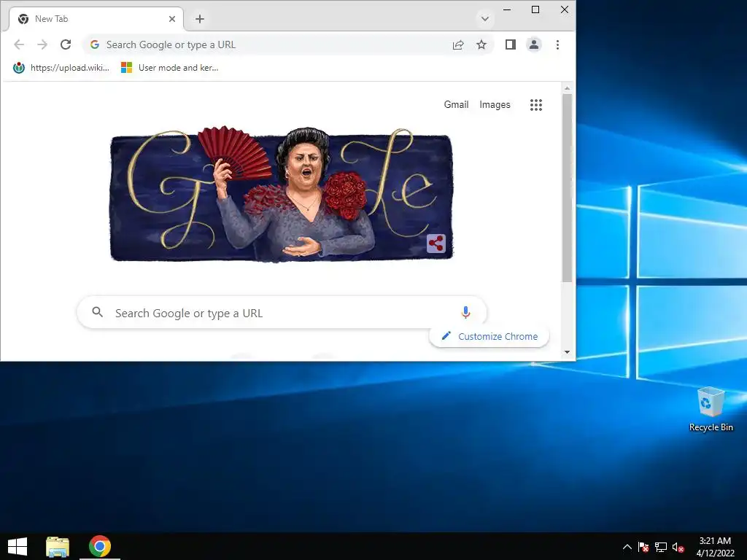Click the Chrome back arrow
The width and height of the screenshot is (747, 560).
click(19, 44)
